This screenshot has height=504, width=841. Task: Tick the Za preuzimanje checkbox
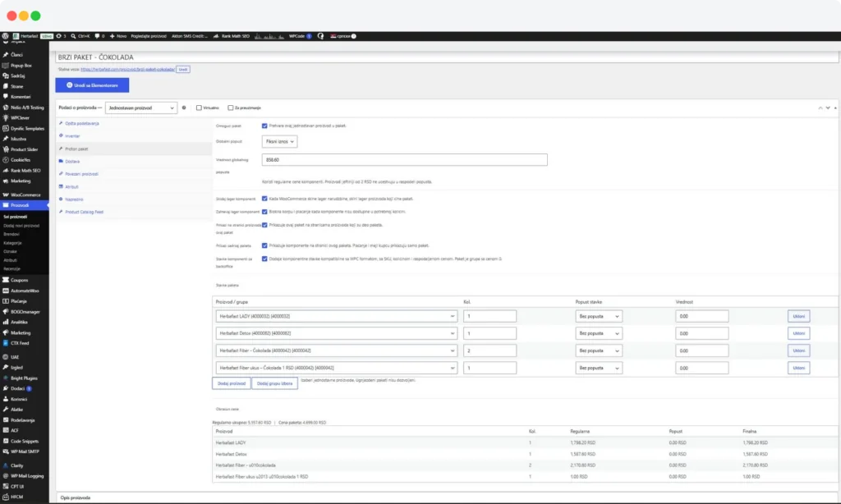click(231, 108)
